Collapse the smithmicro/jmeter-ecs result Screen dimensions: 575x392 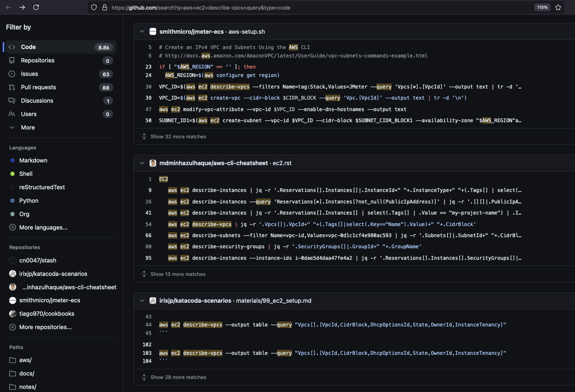142,32
